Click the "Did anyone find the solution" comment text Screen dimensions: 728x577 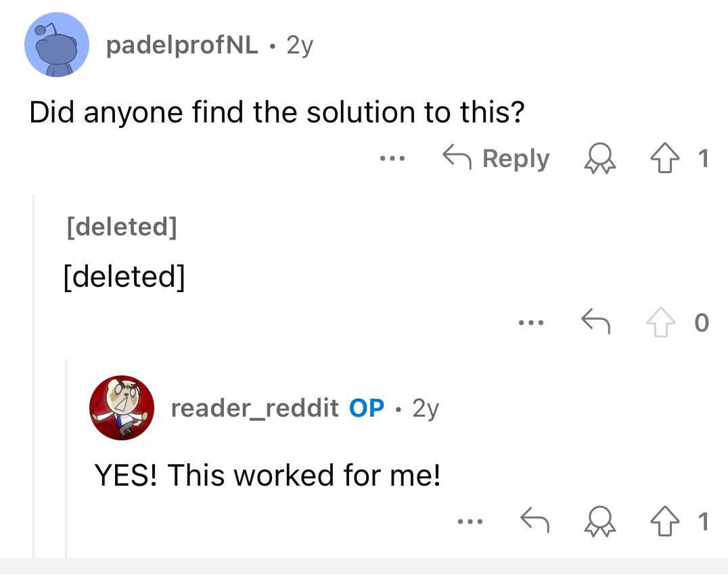pyautogui.click(x=276, y=112)
